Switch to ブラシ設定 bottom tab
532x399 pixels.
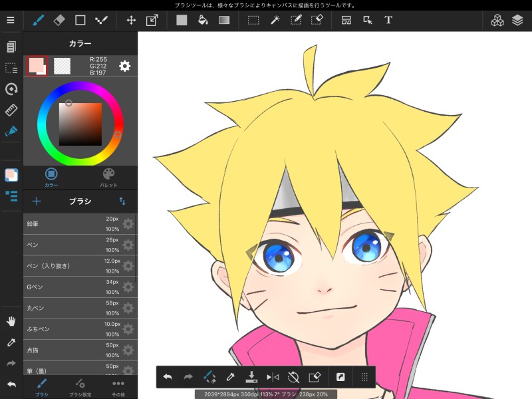(80, 388)
